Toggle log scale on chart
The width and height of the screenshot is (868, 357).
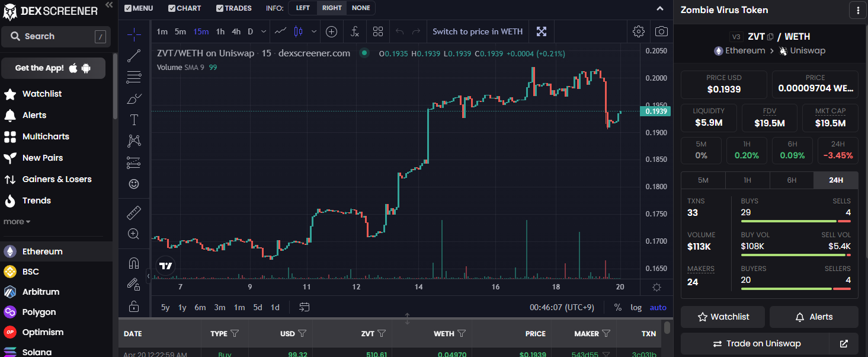[x=636, y=307]
